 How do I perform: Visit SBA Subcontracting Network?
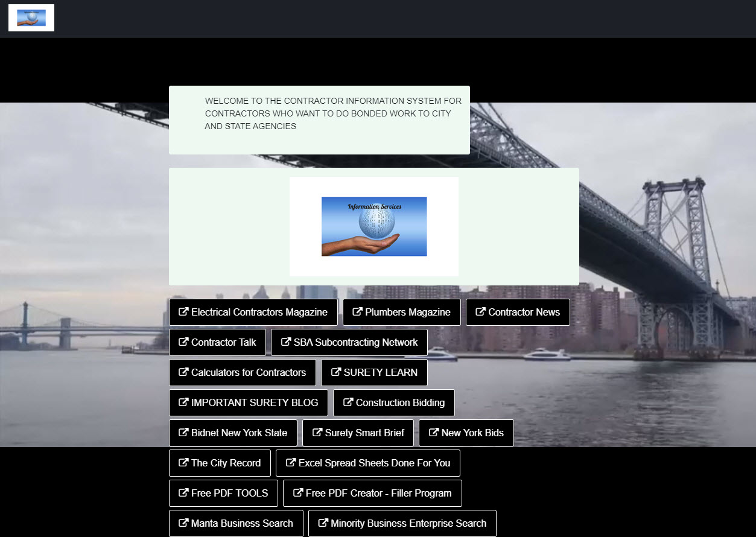(x=349, y=342)
